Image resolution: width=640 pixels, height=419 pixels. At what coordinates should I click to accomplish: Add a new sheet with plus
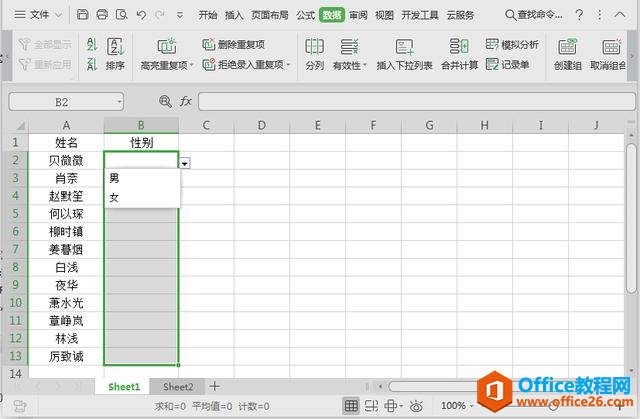215,386
